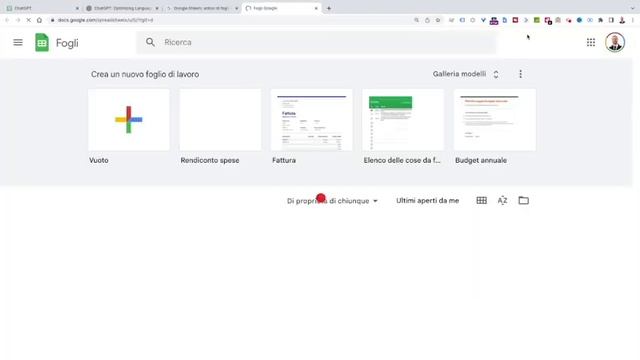
Task: Click the green Fogli Sheets logo
Action: (x=42, y=42)
